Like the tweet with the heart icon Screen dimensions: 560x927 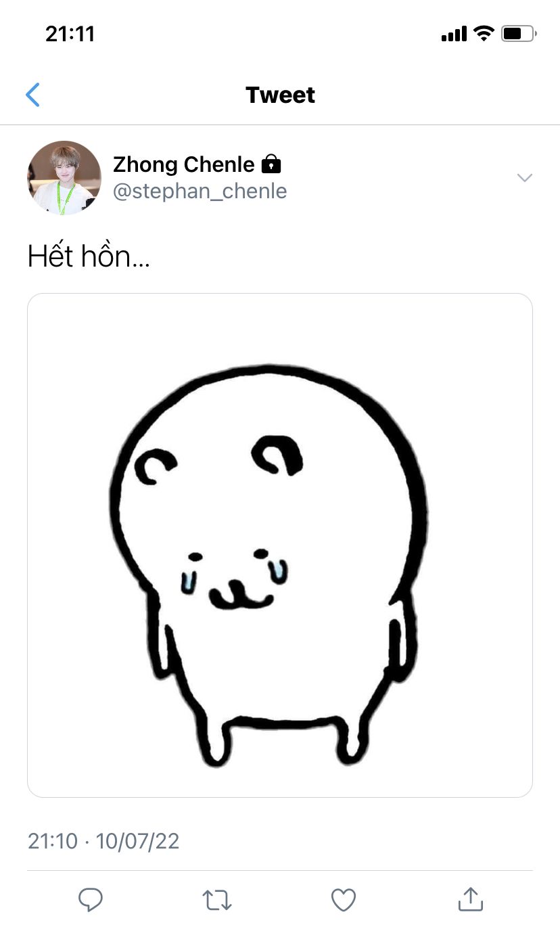click(x=344, y=899)
